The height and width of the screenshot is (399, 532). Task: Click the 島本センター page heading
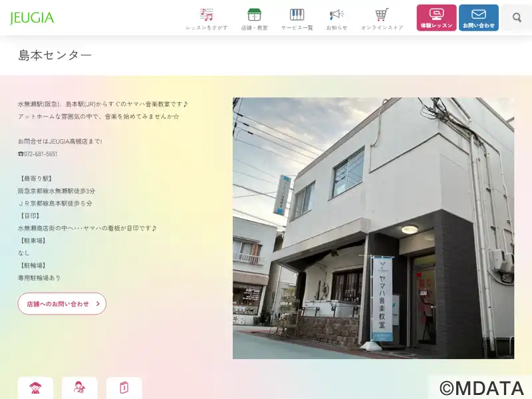click(55, 55)
